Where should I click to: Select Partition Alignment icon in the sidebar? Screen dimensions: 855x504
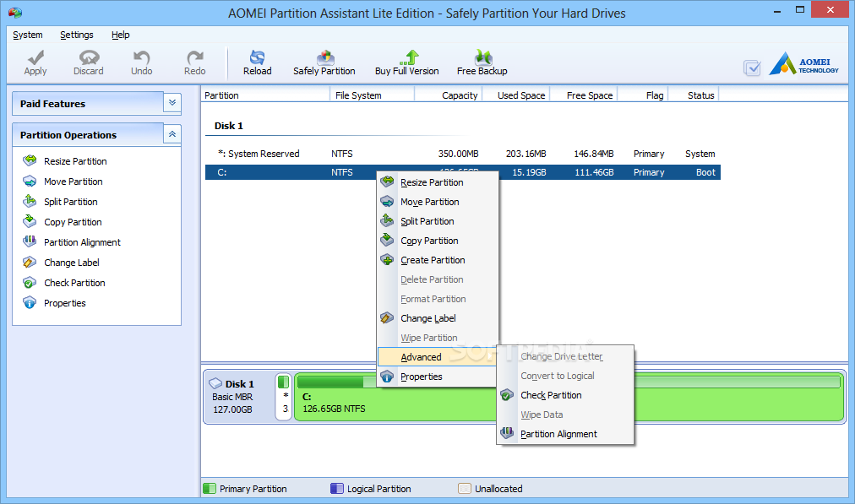click(30, 241)
